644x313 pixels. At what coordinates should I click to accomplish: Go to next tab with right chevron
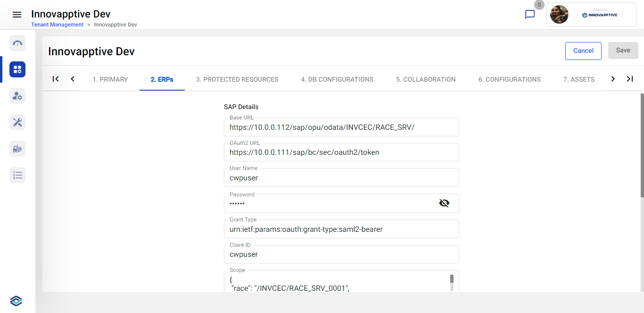tap(613, 79)
